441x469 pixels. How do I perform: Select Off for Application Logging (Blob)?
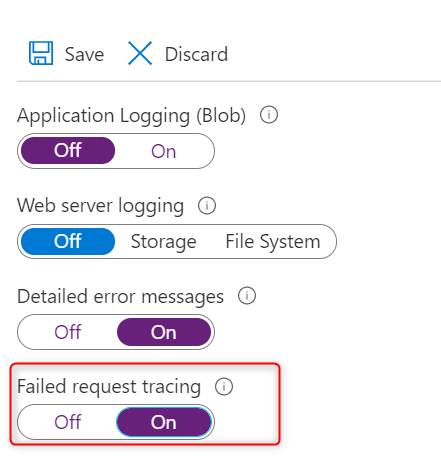tap(68, 150)
